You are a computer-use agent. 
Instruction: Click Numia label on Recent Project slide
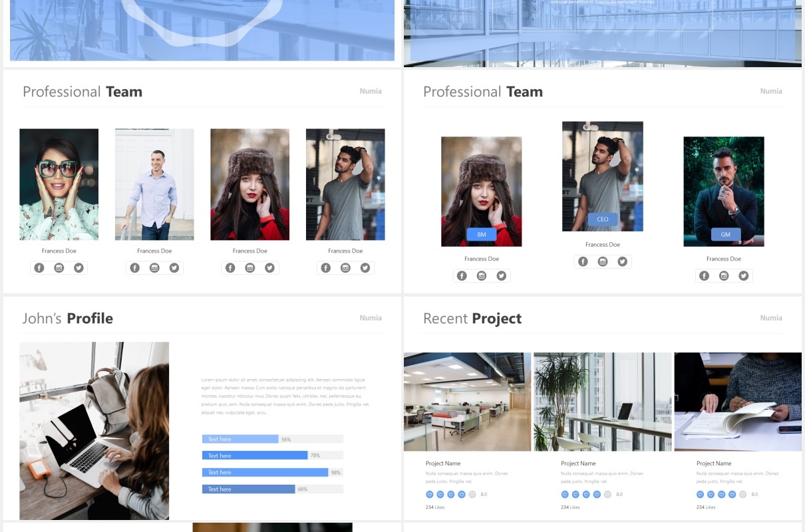[771, 318]
